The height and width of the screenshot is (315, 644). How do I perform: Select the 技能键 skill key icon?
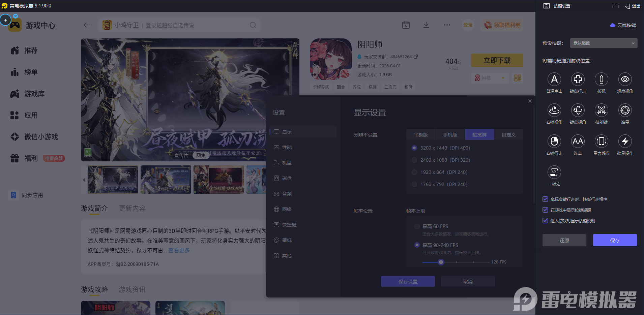point(601,111)
